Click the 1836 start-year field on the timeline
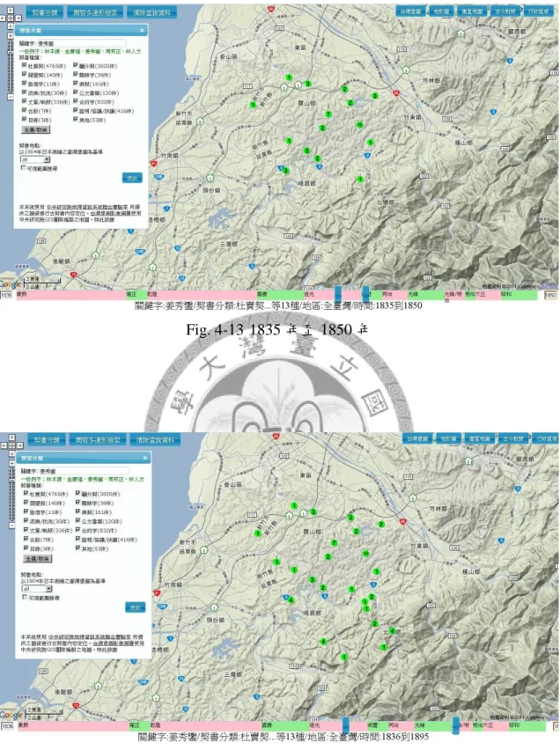 8,726
